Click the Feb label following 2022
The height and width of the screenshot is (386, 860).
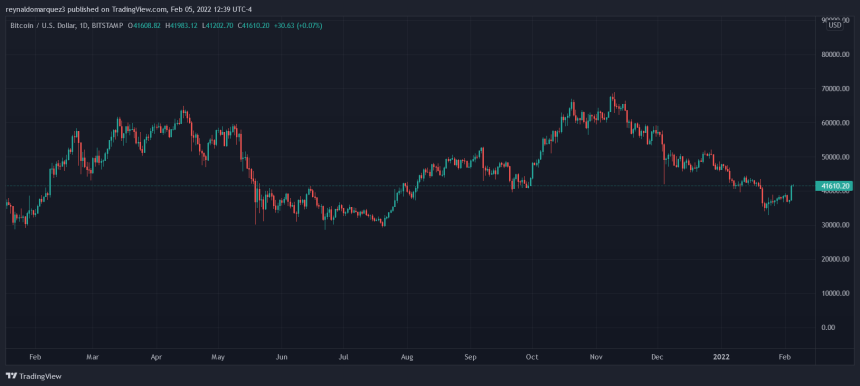(x=785, y=357)
